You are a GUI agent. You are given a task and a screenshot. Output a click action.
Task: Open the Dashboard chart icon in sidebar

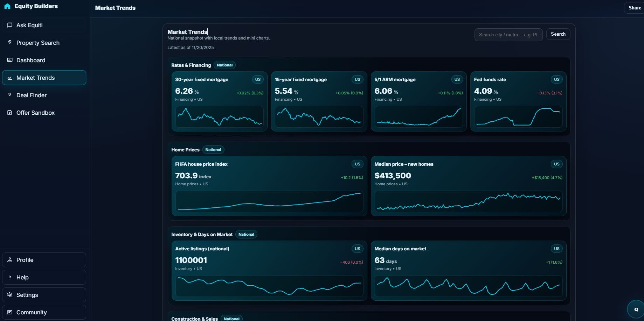coord(9,60)
